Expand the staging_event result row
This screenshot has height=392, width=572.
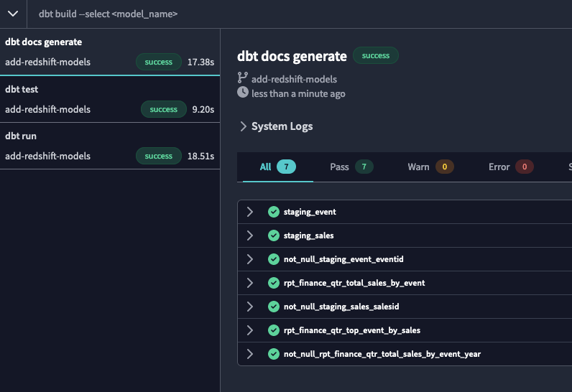(x=250, y=212)
